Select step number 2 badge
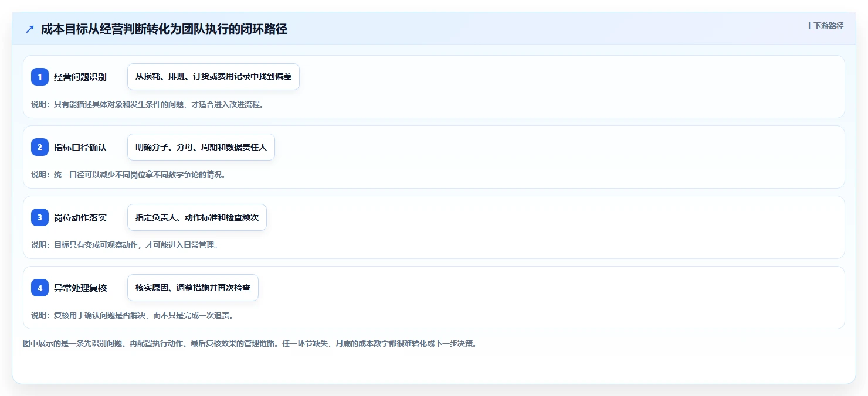868x396 pixels. coord(40,147)
